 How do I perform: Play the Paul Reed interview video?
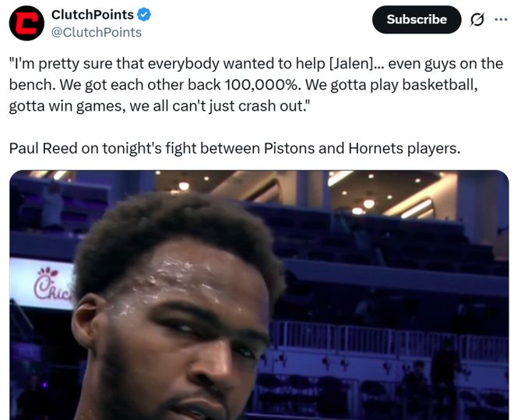tap(259, 295)
